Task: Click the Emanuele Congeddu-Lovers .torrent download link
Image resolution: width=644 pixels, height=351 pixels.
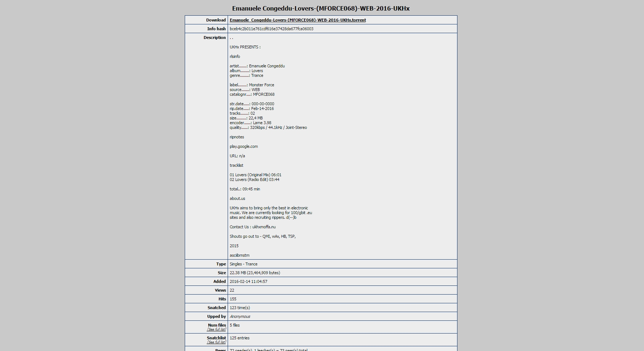Action: click(297, 20)
